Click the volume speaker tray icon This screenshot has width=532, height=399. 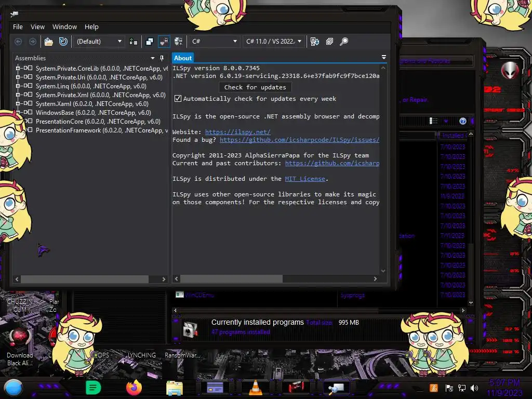pos(474,388)
